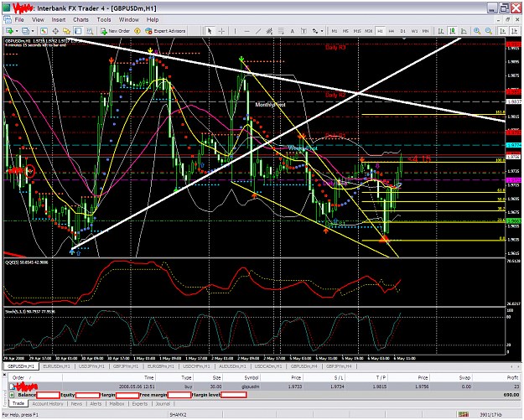The image size is (524, 420).
Task: Switch to H4 timeframe
Action: (x=392, y=31)
